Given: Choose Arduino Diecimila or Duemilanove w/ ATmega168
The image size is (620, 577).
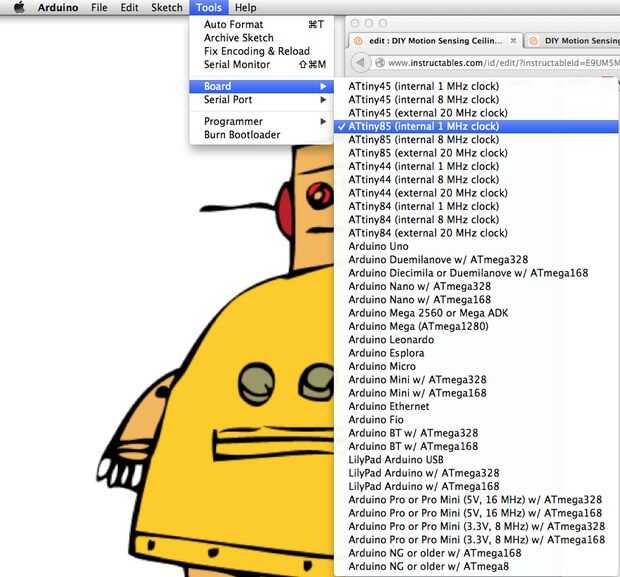Looking at the screenshot, I should (x=476, y=273).
